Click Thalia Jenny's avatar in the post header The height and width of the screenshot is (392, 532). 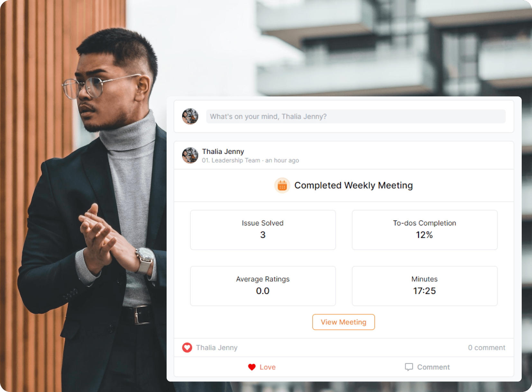point(190,156)
